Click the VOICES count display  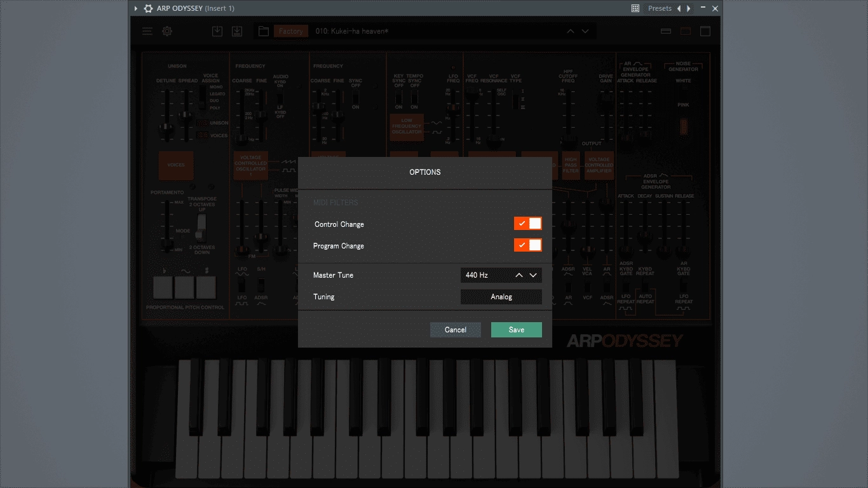coord(202,135)
